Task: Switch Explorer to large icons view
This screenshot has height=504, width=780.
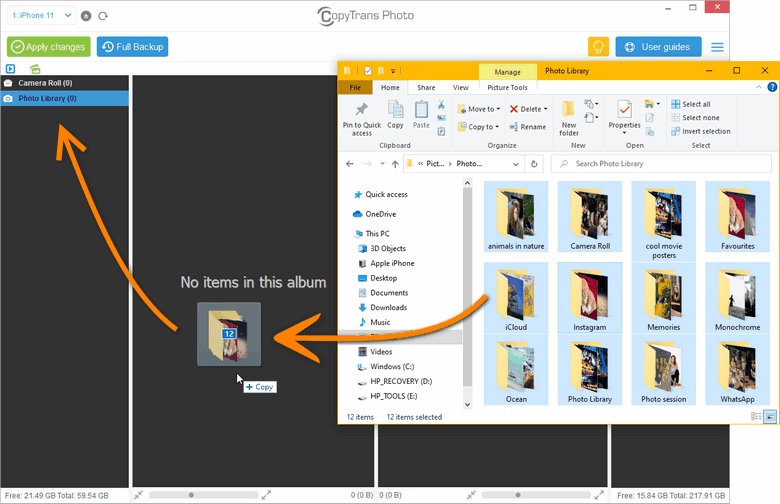Action: tap(770, 416)
